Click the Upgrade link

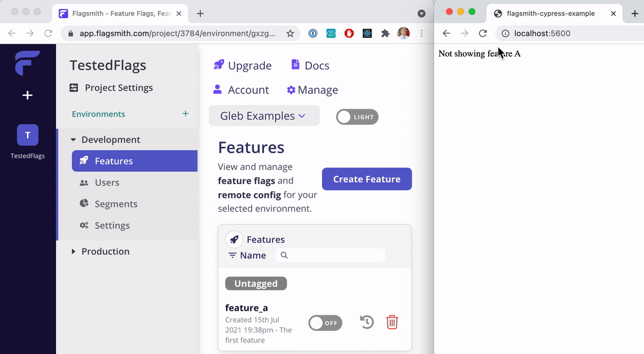tap(243, 66)
